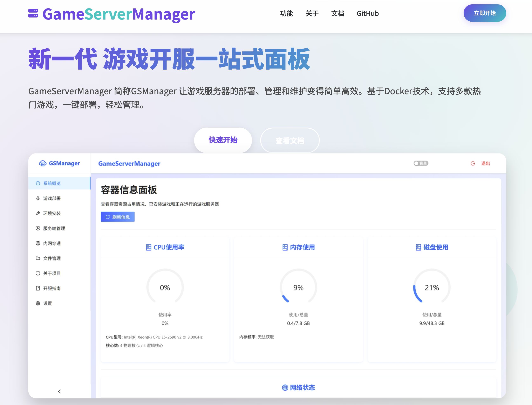Click the 系统概览 dashboard icon
This screenshot has height=405, width=532.
click(38, 183)
